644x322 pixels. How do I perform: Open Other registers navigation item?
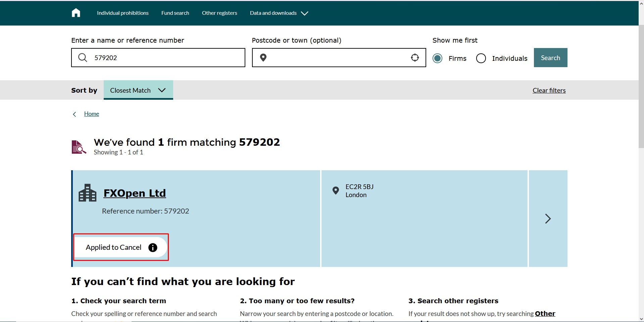219,13
